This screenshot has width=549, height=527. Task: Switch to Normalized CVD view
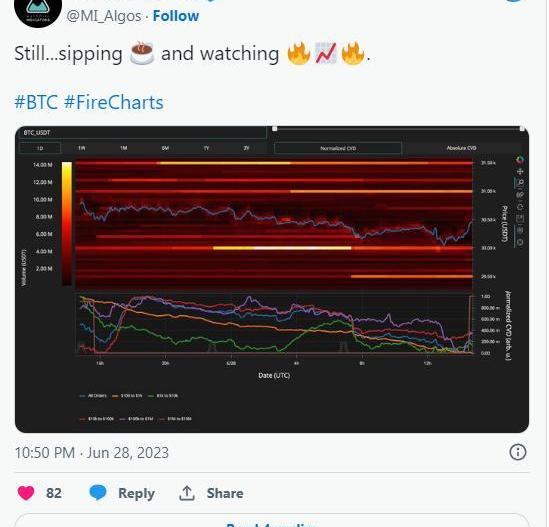pyautogui.click(x=338, y=148)
